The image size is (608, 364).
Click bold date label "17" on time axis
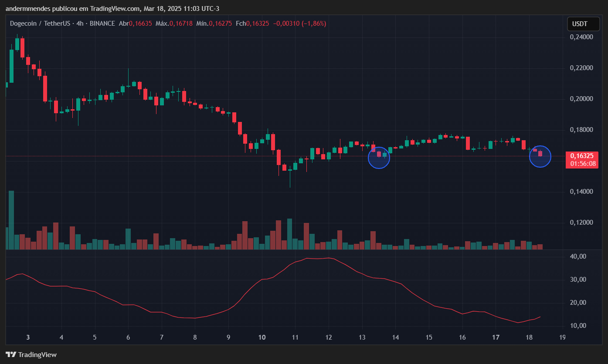[496, 337]
